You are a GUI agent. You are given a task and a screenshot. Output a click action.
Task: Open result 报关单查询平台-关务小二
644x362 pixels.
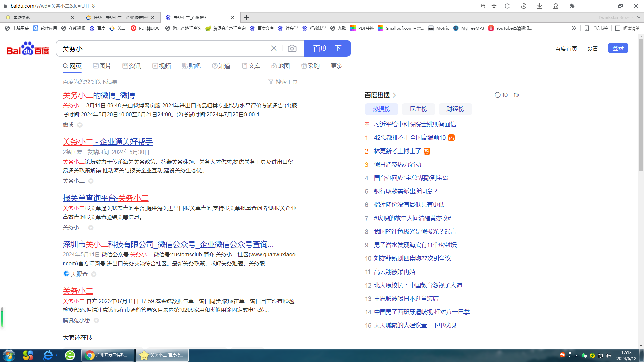pos(106,198)
